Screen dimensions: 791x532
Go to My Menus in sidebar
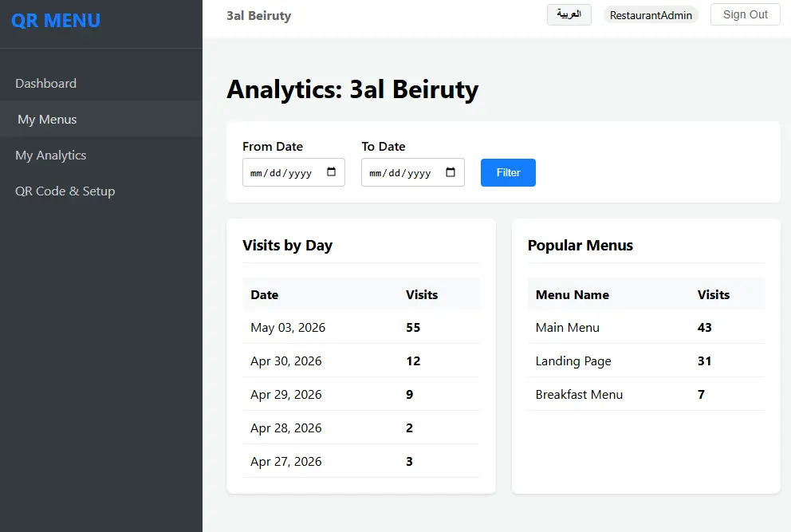pos(101,119)
